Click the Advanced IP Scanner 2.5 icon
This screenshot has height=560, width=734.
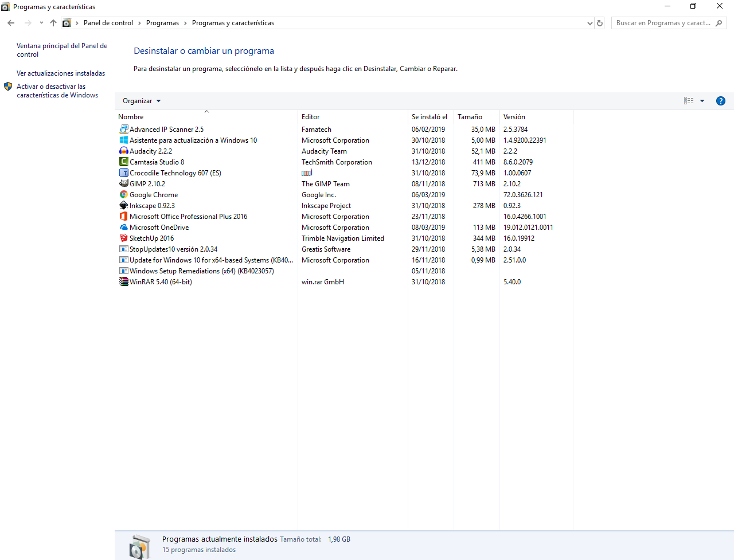point(123,130)
